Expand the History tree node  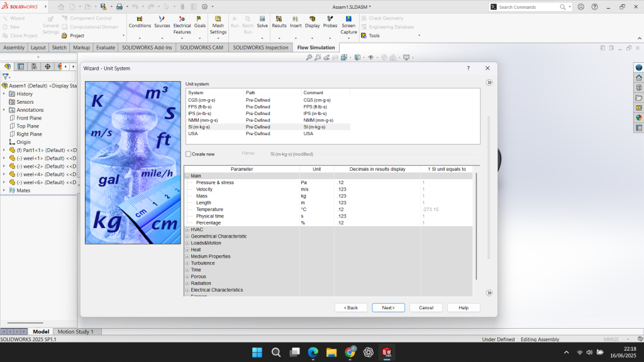point(4,94)
